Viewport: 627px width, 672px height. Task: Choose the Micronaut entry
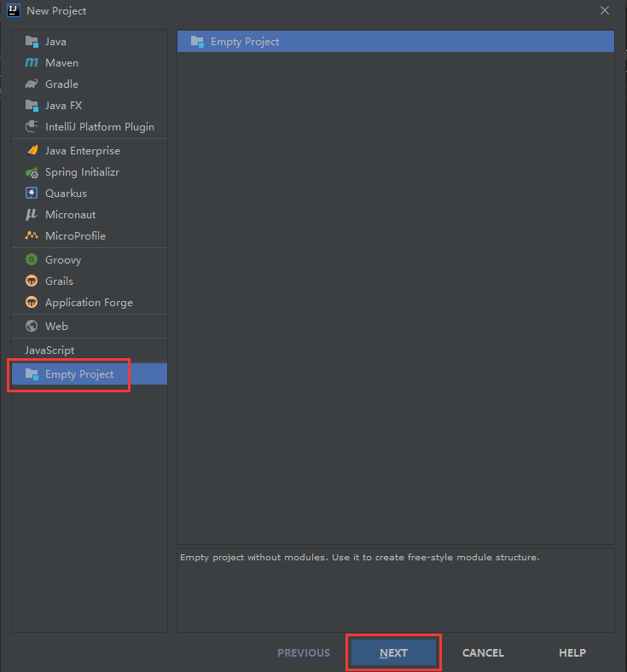90,214
